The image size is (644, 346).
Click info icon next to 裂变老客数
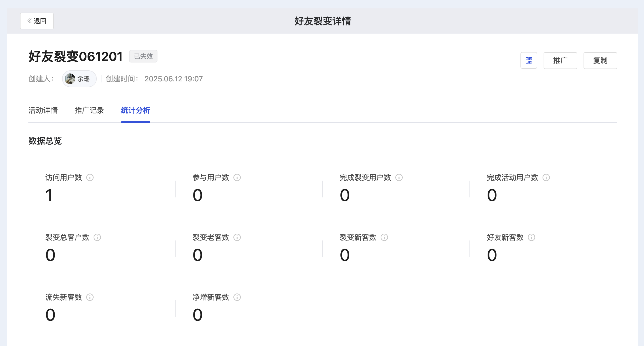click(237, 238)
